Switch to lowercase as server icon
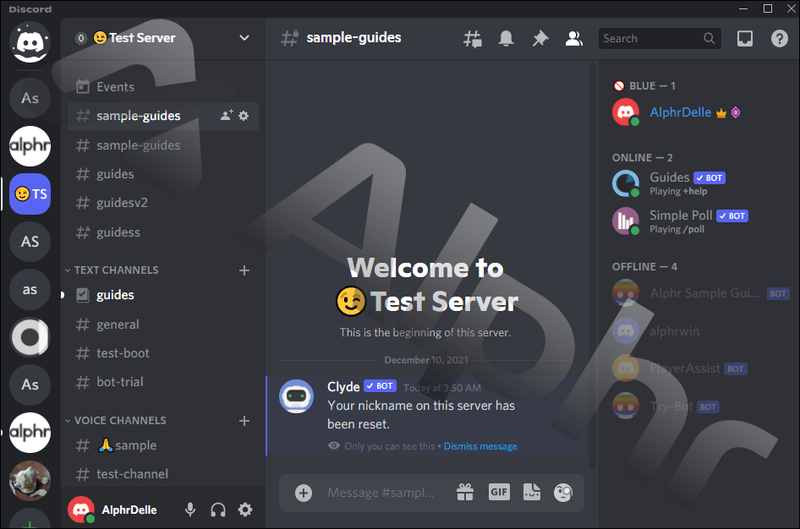The image size is (800, 529). pyautogui.click(x=30, y=289)
